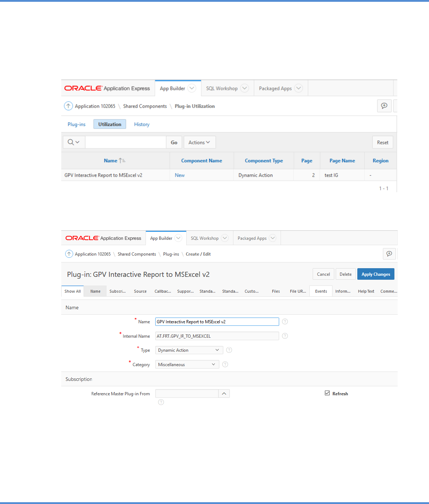
Task: Open App Builder dropdown arrow in top navigation
Action: (192, 88)
